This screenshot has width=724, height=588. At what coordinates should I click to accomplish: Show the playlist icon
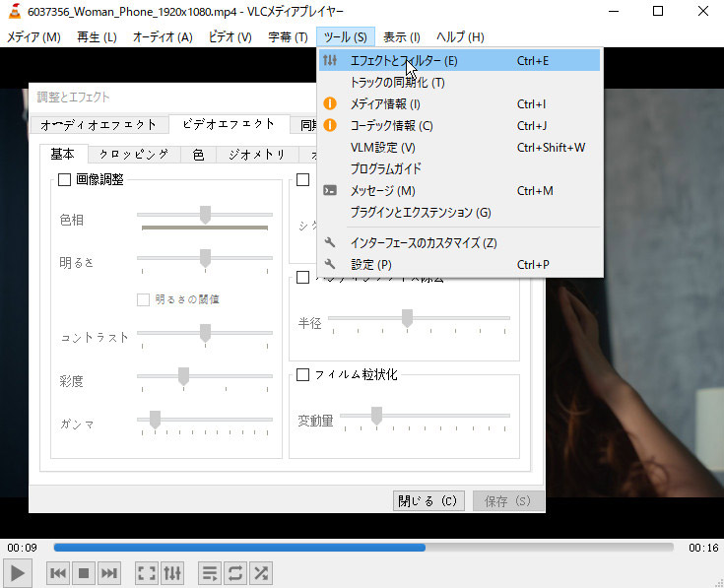coord(210,573)
